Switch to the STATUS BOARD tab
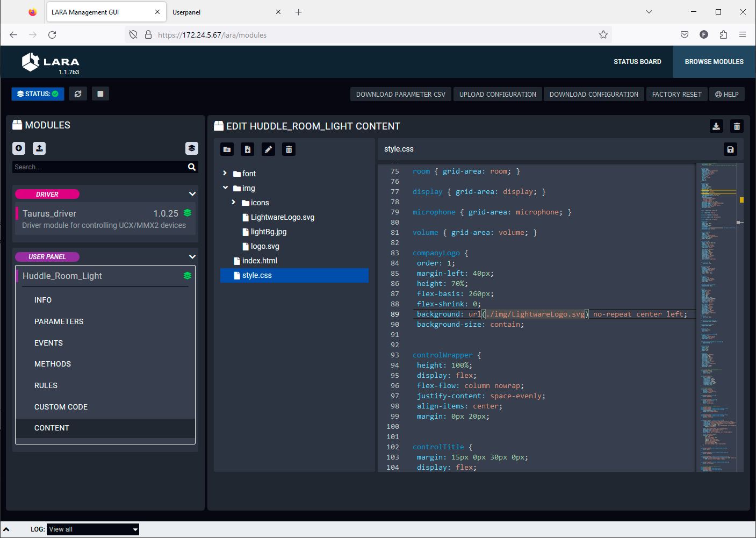The width and height of the screenshot is (756, 538). [637, 62]
